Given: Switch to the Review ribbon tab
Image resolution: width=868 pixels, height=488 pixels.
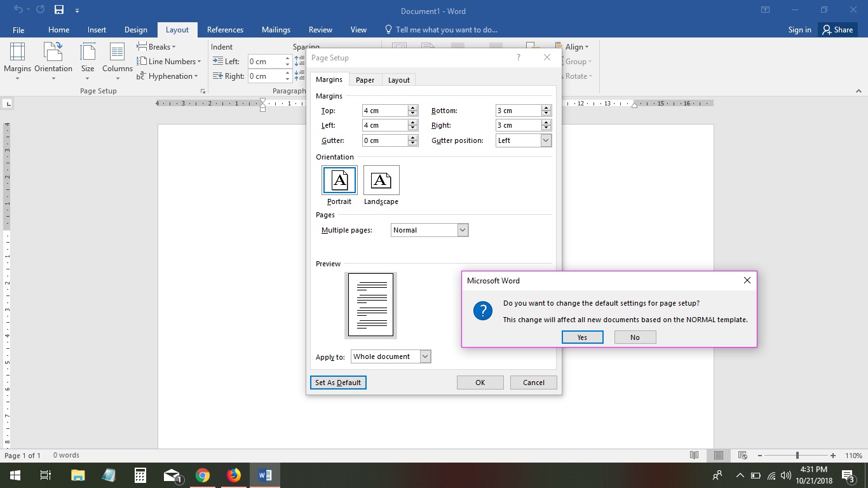Looking at the screenshot, I should [320, 30].
